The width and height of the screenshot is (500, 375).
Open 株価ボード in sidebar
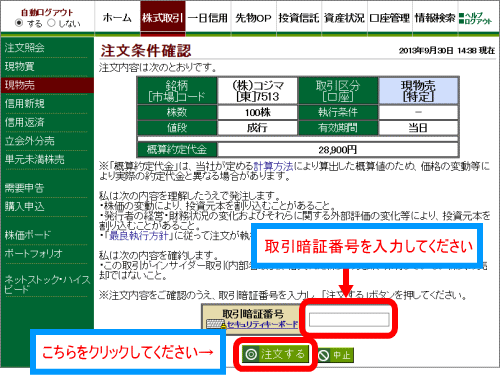pyautogui.click(x=28, y=235)
